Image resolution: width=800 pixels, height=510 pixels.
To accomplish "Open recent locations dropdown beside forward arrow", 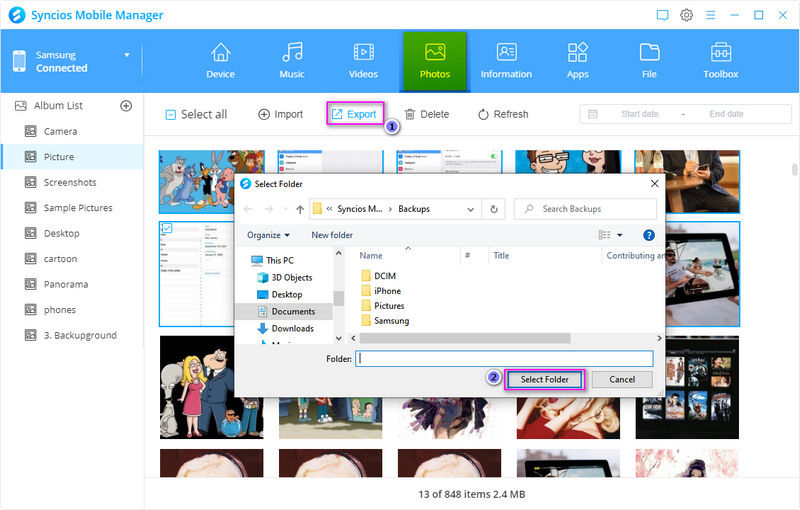I will 285,209.
